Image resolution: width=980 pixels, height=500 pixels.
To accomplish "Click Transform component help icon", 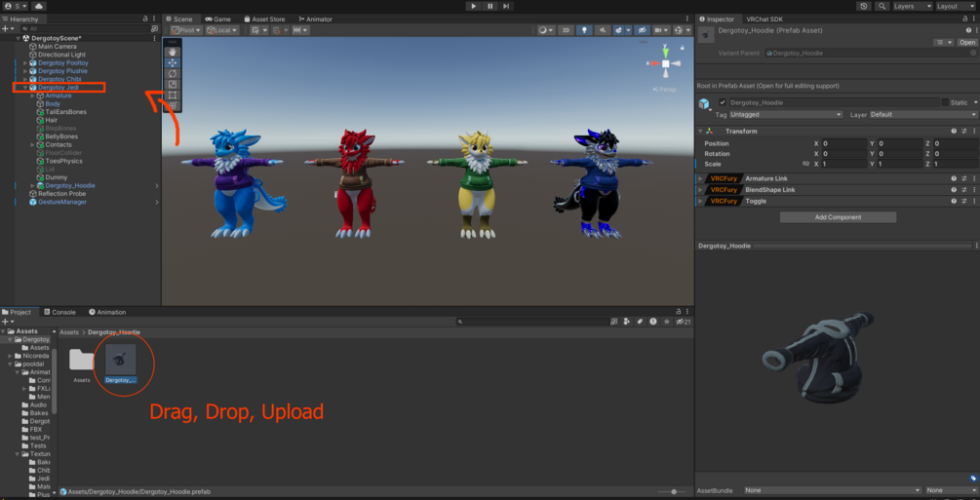I will (954, 132).
